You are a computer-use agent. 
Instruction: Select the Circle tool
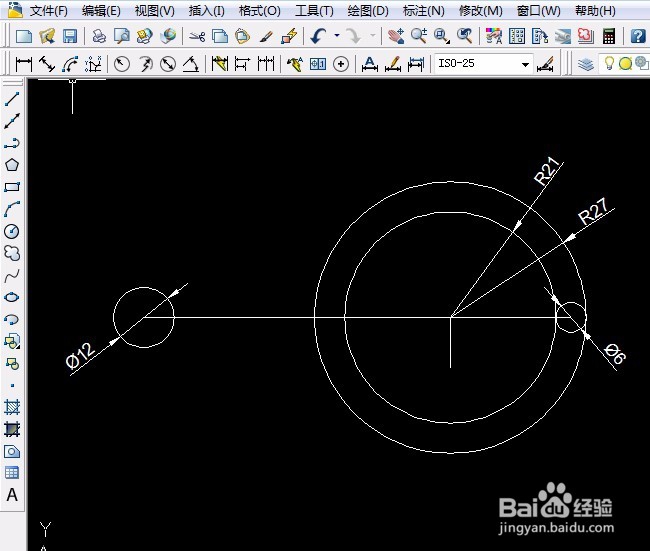(x=12, y=231)
